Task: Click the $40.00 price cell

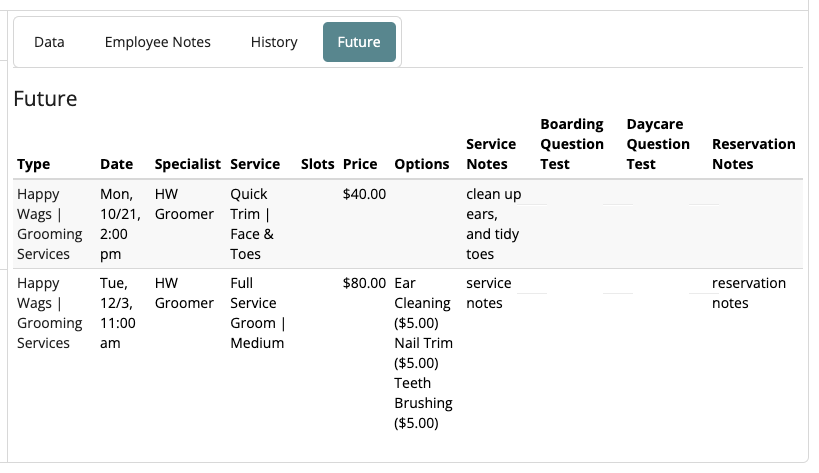Action: point(364,194)
